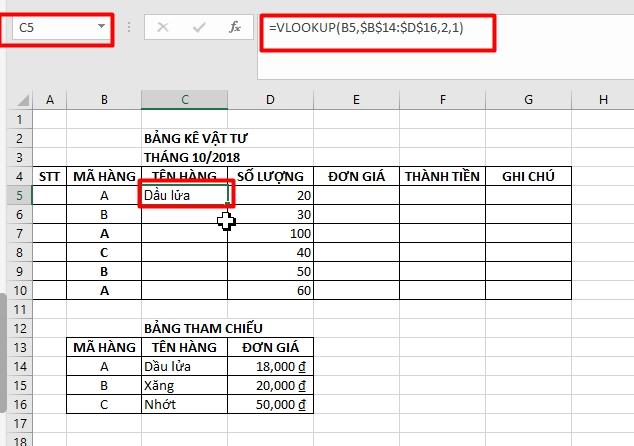The width and height of the screenshot is (634, 446).
Task: Select quantity cell with value 30
Action: [270, 215]
